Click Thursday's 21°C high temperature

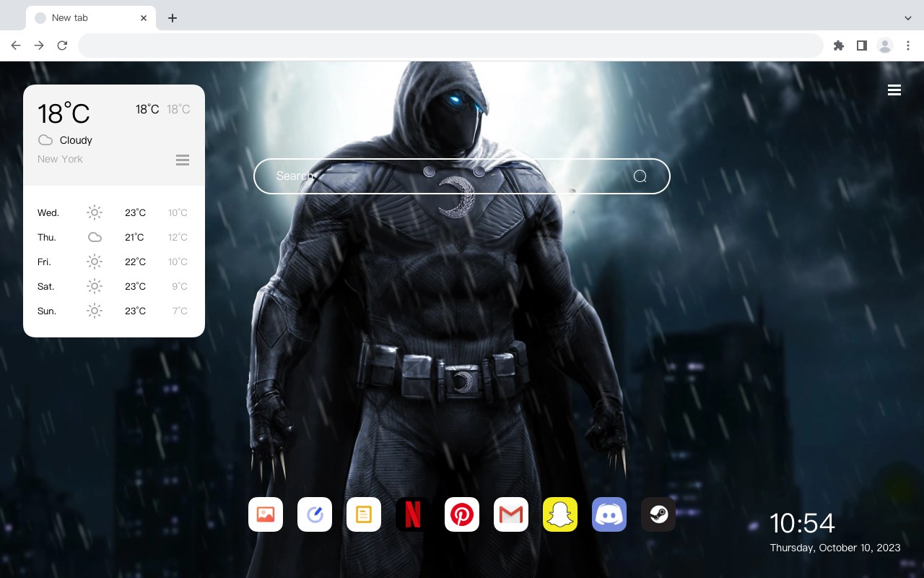[x=135, y=237]
